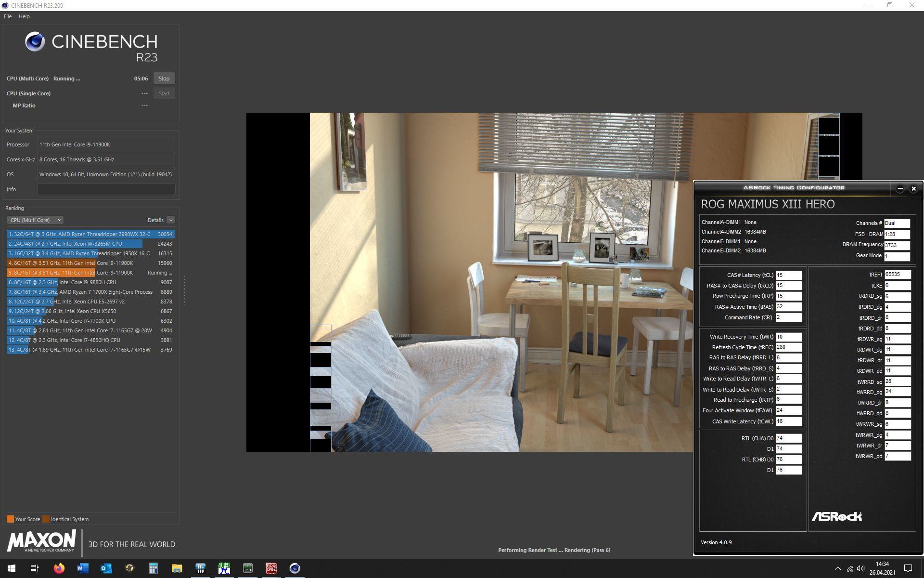Open the File menu
The image size is (924, 578).
point(8,16)
